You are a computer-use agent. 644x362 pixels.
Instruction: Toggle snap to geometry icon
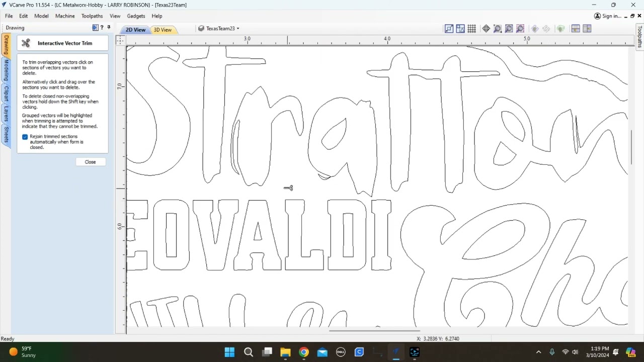point(449,29)
